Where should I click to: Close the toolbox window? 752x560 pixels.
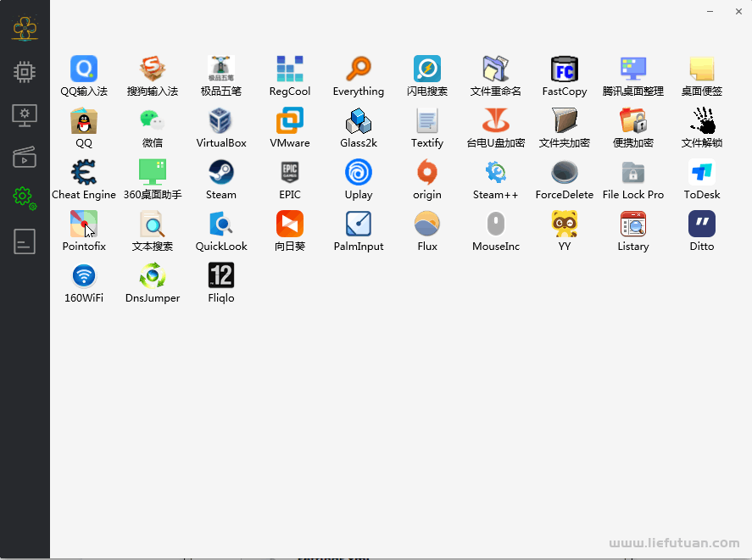(x=738, y=12)
